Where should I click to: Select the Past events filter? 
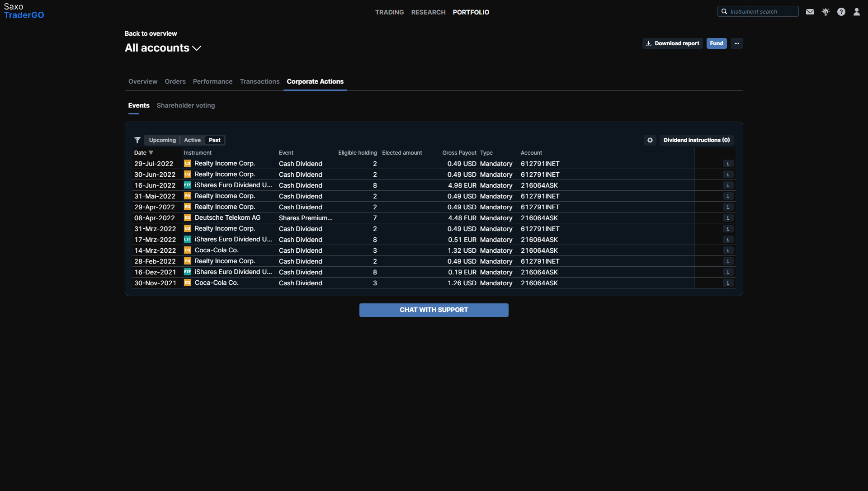215,140
